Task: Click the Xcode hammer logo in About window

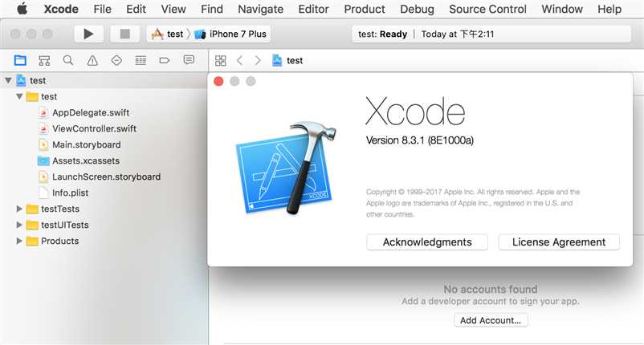Action: [287, 168]
